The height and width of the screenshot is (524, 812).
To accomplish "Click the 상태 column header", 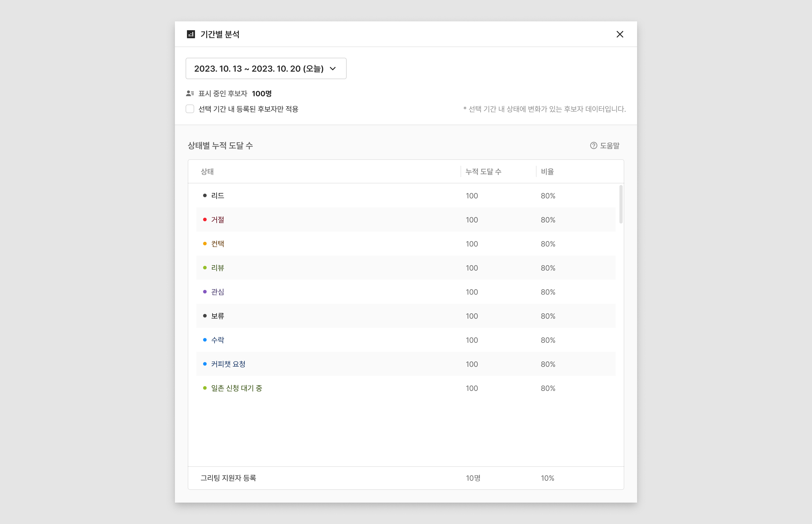I will (207, 172).
